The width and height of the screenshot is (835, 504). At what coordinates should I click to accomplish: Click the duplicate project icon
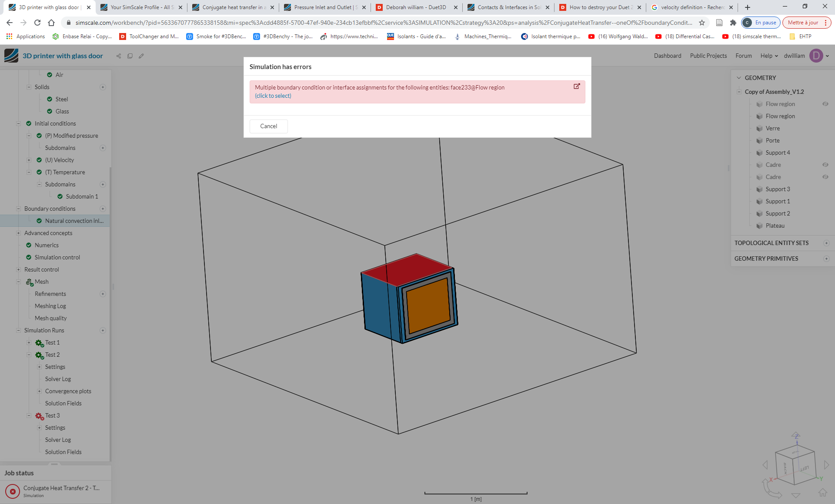[130, 56]
